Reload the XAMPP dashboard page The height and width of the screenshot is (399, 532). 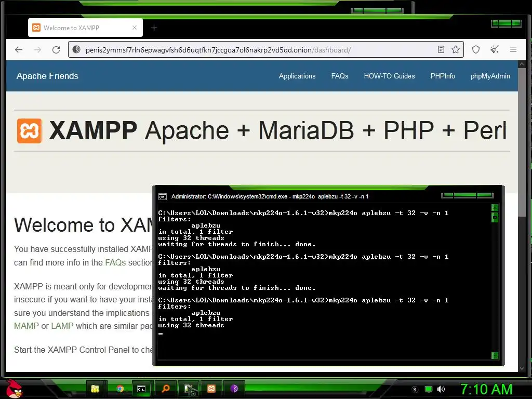[x=56, y=50]
